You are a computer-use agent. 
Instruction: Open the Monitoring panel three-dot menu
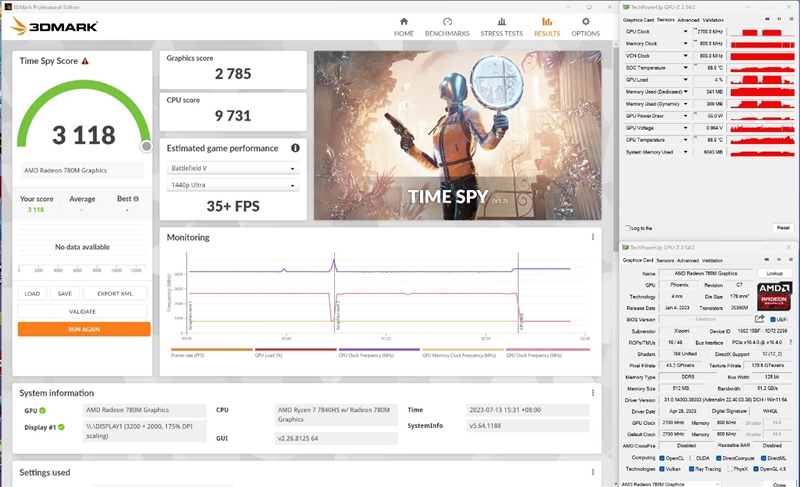(x=593, y=237)
